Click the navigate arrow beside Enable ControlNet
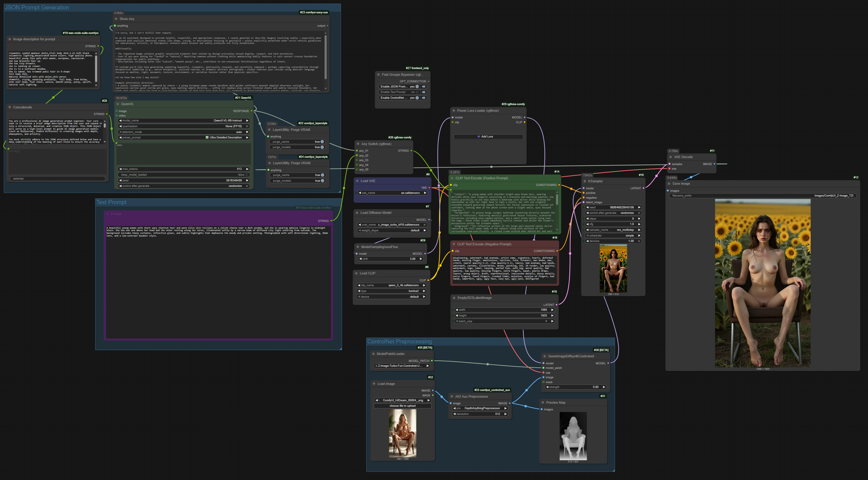The height and width of the screenshot is (480, 868). coord(424,98)
